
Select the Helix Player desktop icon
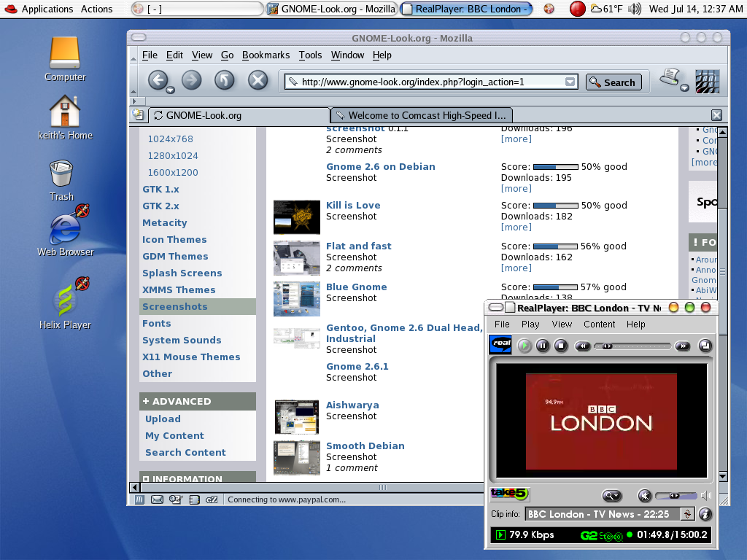(65, 305)
